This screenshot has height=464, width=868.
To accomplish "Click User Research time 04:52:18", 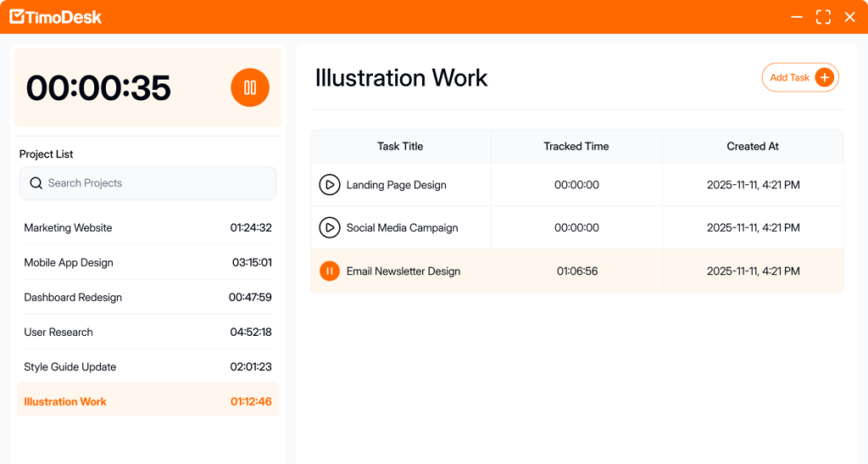I will (x=251, y=333).
